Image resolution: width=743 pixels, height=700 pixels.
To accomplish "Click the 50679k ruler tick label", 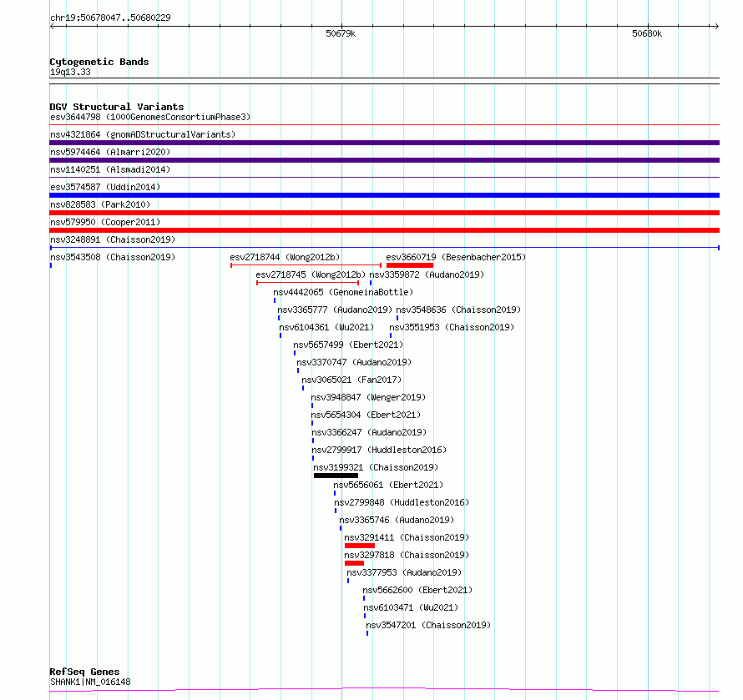I will pyautogui.click(x=341, y=33).
